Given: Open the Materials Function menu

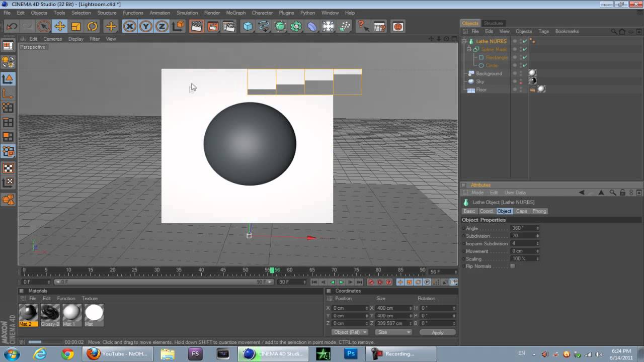Looking at the screenshot, I should tap(66, 298).
